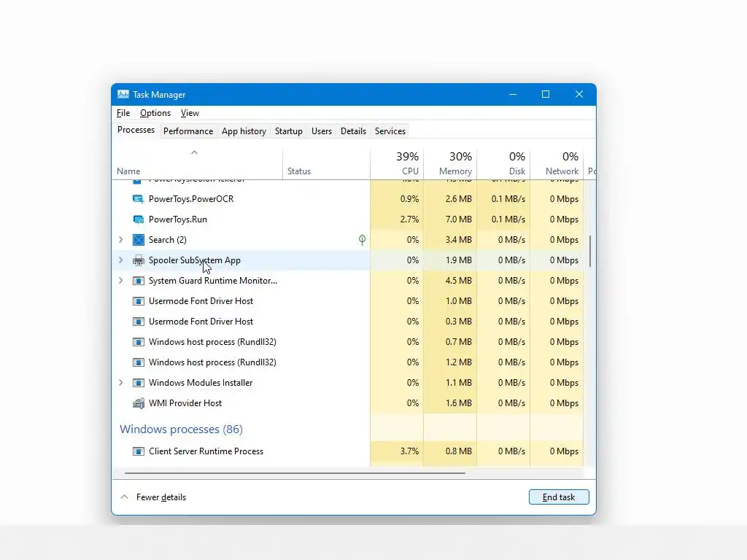
Task: Expand System Guard Runtime Monitor row
Action: pyautogui.click(x=121, y=281)
